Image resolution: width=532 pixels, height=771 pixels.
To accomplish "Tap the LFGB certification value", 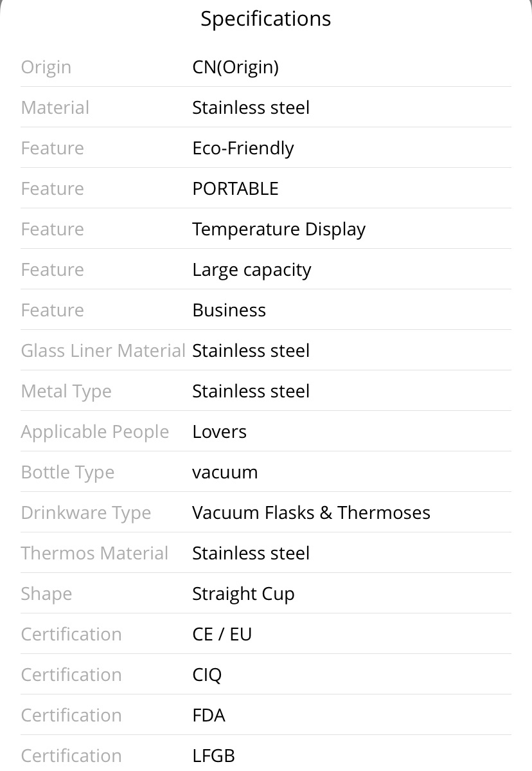I will point(214,756).
